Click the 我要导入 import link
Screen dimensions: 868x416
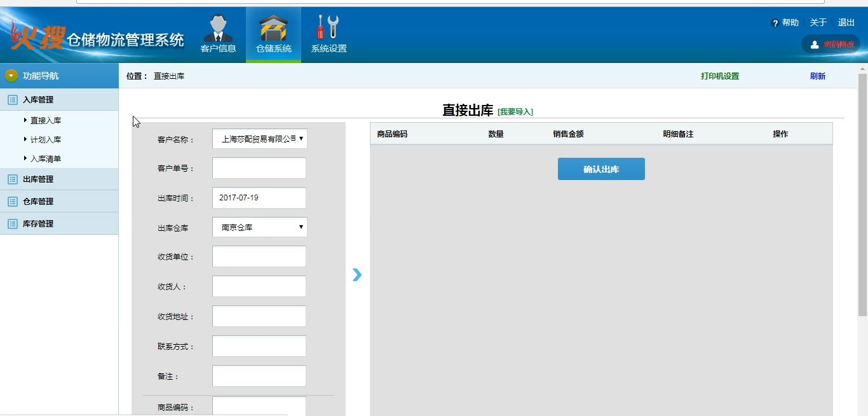[x=515, y=112]
